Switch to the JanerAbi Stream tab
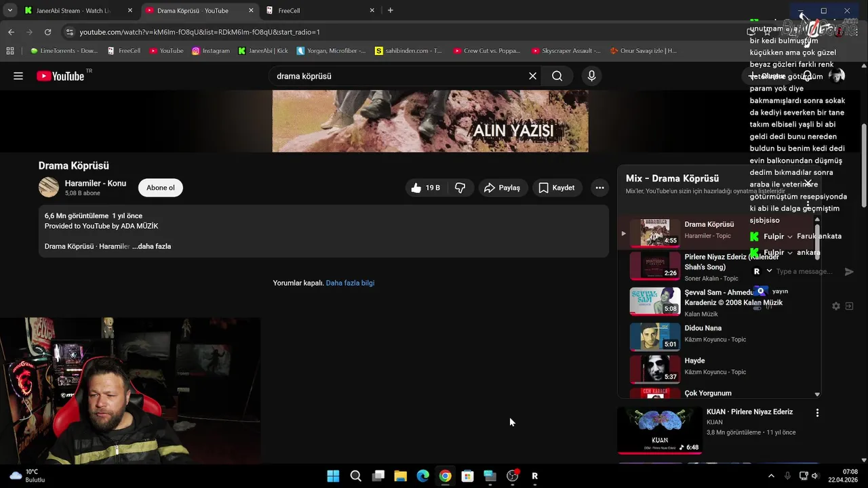 click(73, 11)
